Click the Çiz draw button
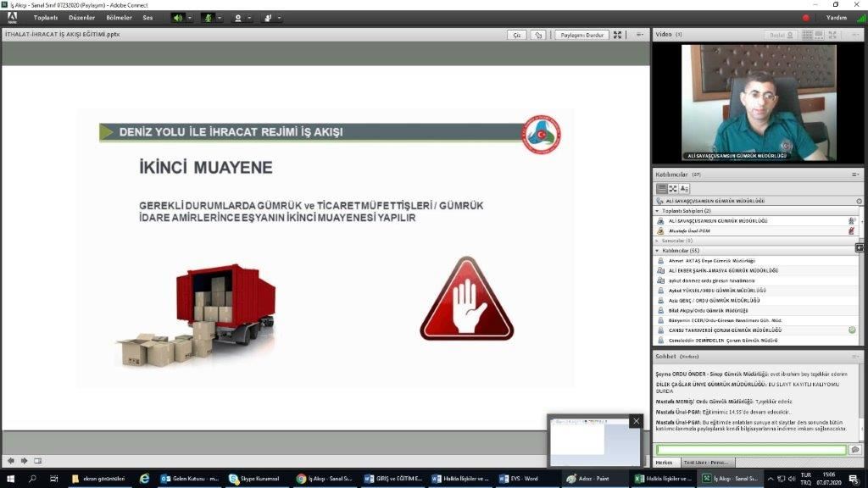 tap(516, 35)
